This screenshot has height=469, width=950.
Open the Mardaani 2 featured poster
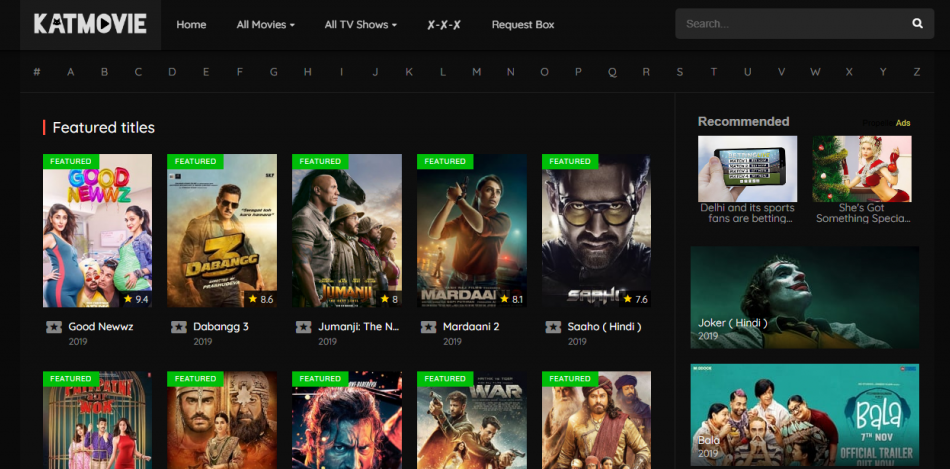[472, 230]
